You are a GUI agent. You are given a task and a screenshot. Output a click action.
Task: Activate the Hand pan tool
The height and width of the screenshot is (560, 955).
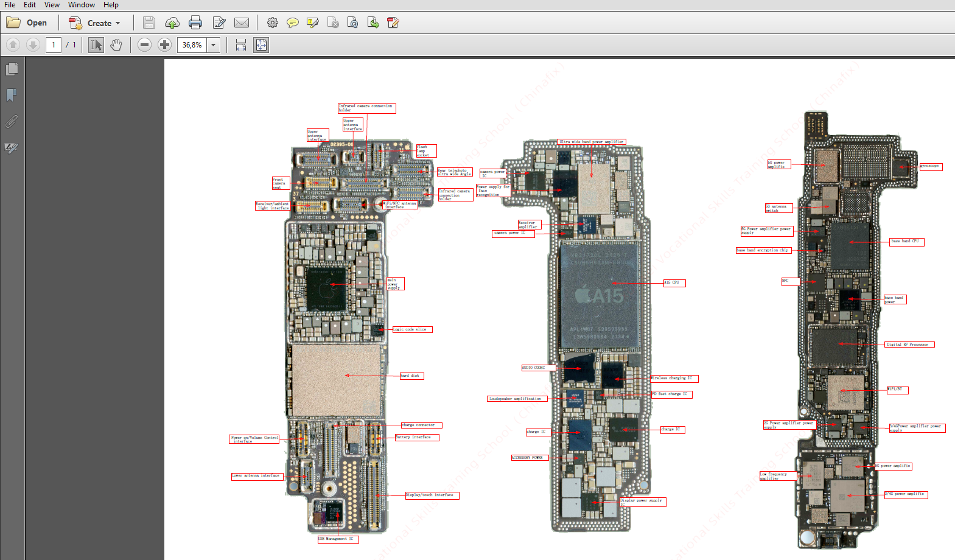(116, 45)
